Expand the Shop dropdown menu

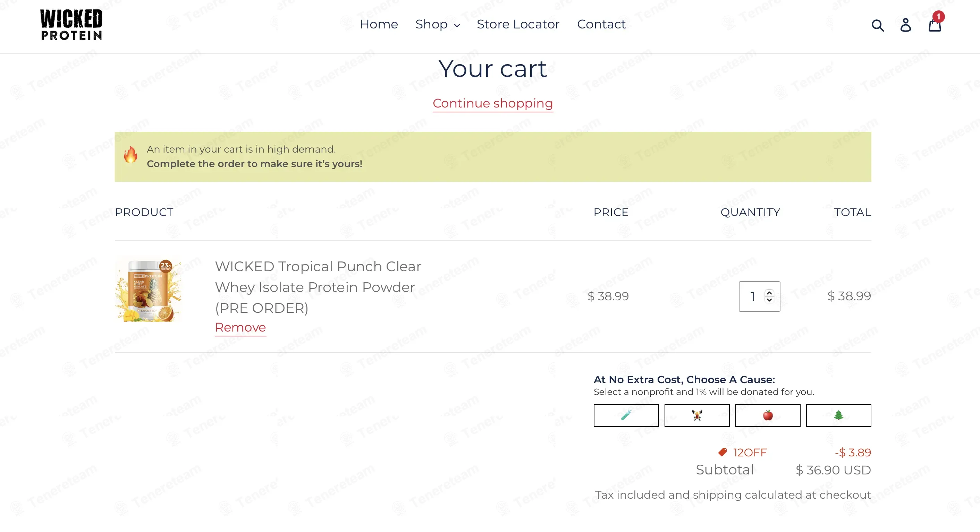pos(438,24)
